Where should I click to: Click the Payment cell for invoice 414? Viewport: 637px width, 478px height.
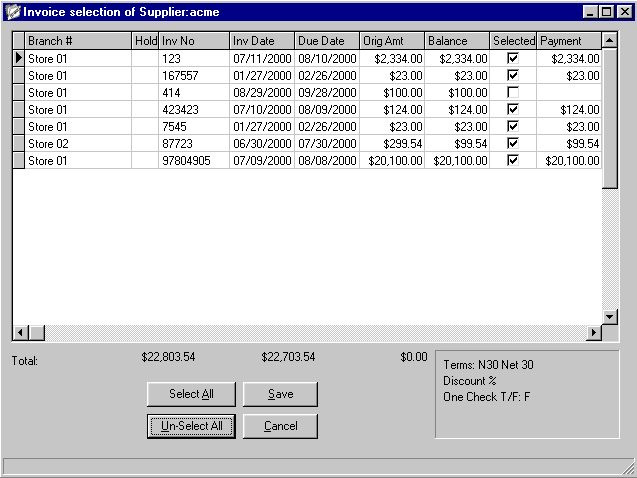click(x=568, y=93)
